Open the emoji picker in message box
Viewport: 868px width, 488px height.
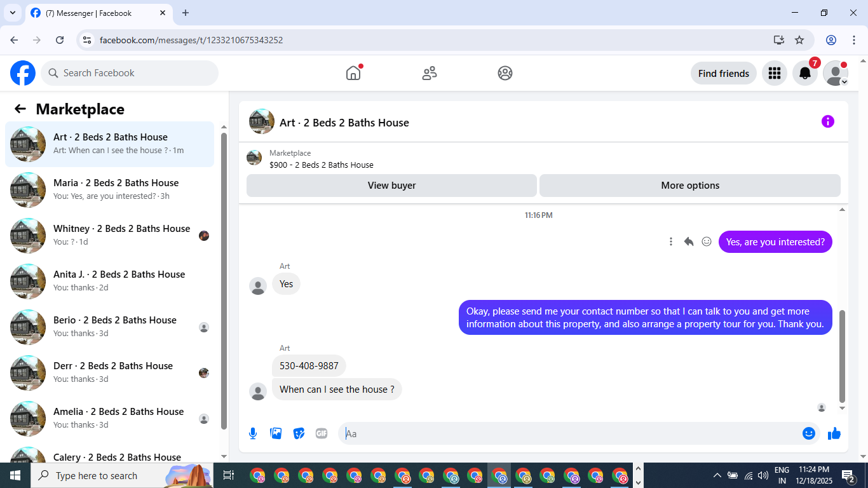tap(808, 433)
